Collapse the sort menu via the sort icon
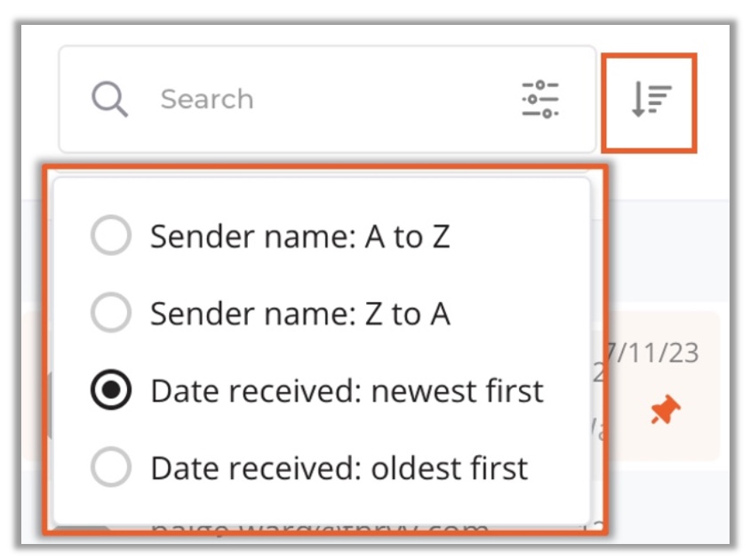Image resolution: width=750 pixels, height=560 pixels. (650, 100)
